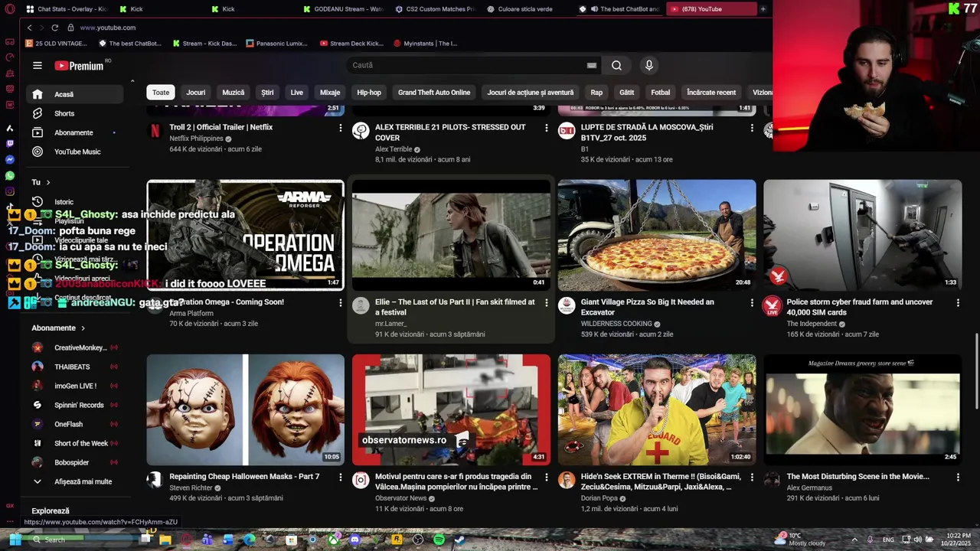Open more options for Hide'n Seek EXTREM video

pos(752,478)
